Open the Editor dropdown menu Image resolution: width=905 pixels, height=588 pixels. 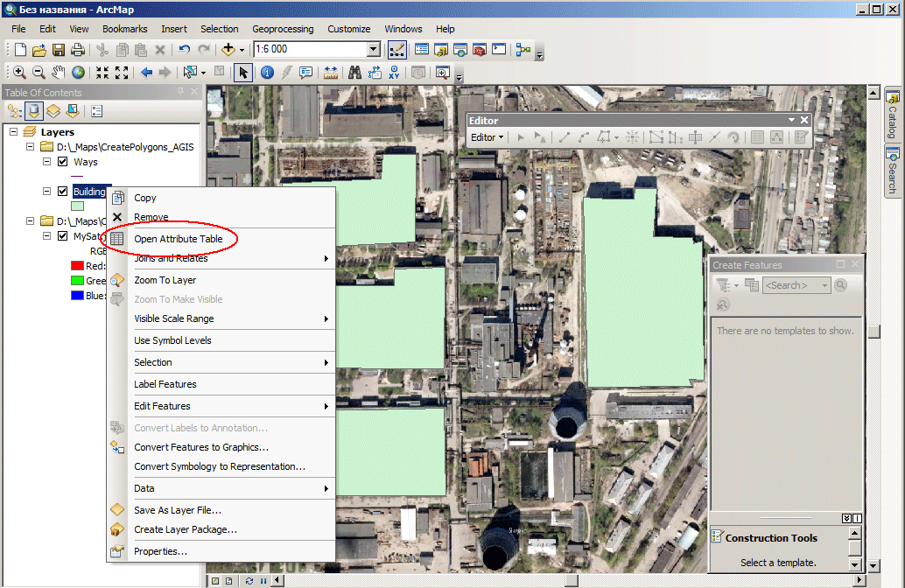(x=488, y=137)
